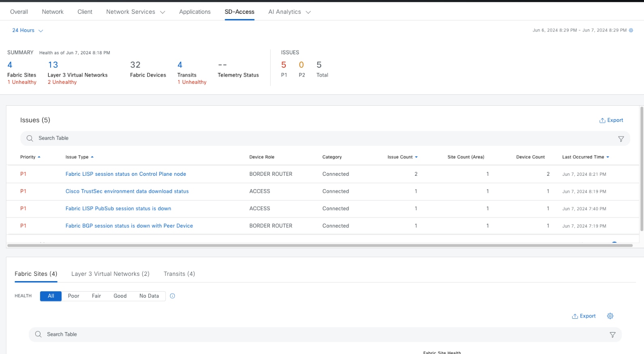The height and width of the screenshot is (354, 644).
Task: Click the horizontal scrollbar under Issues table
Action: (320, 245)
